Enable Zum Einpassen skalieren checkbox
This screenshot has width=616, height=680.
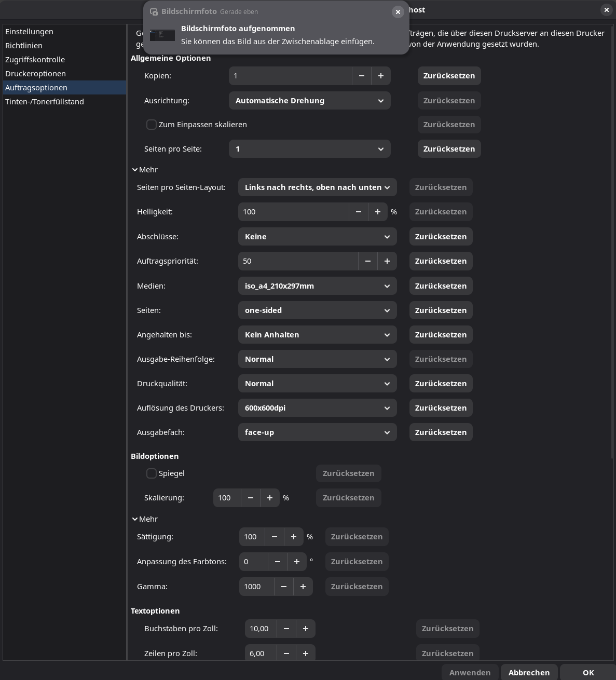pyautogui.click(x=152, y=125)
